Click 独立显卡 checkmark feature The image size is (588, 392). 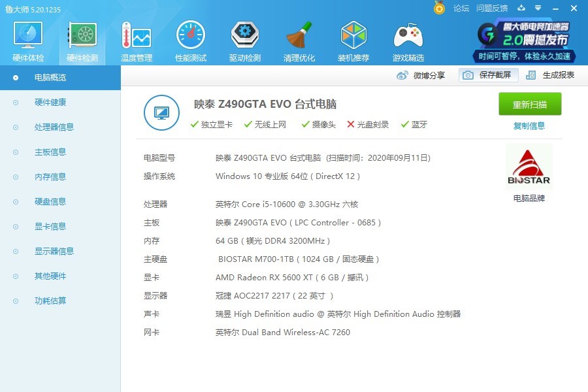[x=212, y=125]
